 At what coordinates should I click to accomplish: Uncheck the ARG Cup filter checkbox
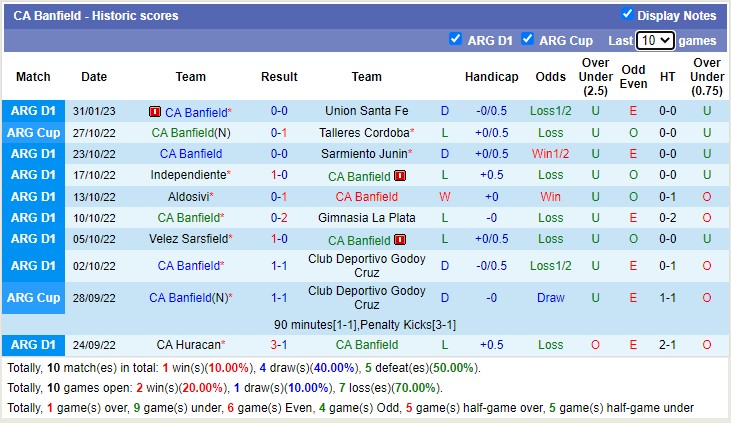[527, 39]
